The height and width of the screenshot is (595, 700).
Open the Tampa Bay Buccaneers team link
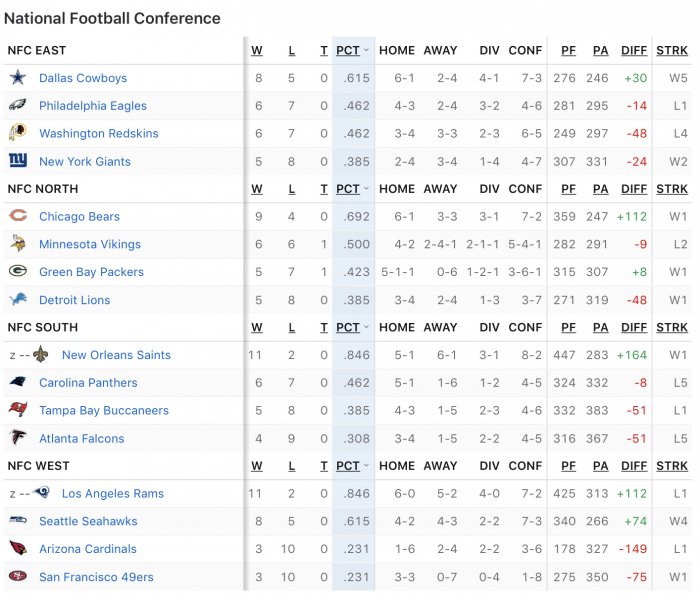point(104,411)
